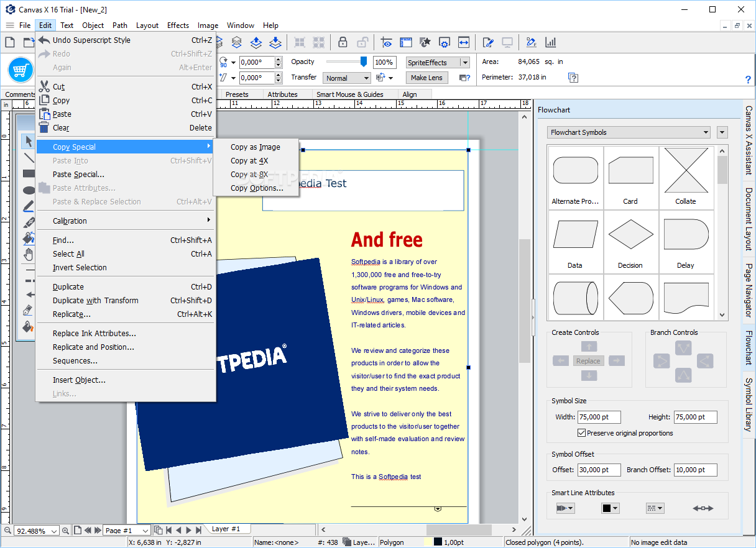This screenshot has width=756, height=548.
Task: Click the Layer #1 tab
Action: tap(226, 529)
